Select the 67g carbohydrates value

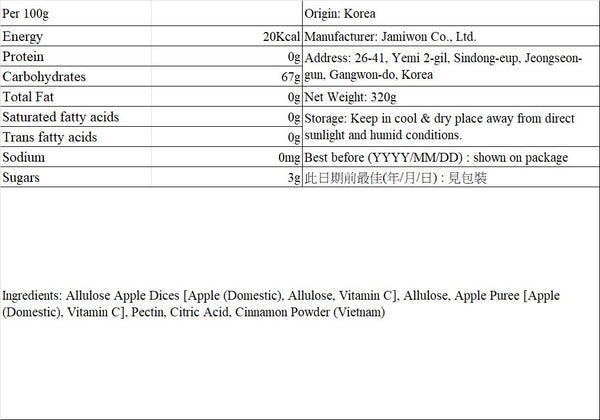291,77
